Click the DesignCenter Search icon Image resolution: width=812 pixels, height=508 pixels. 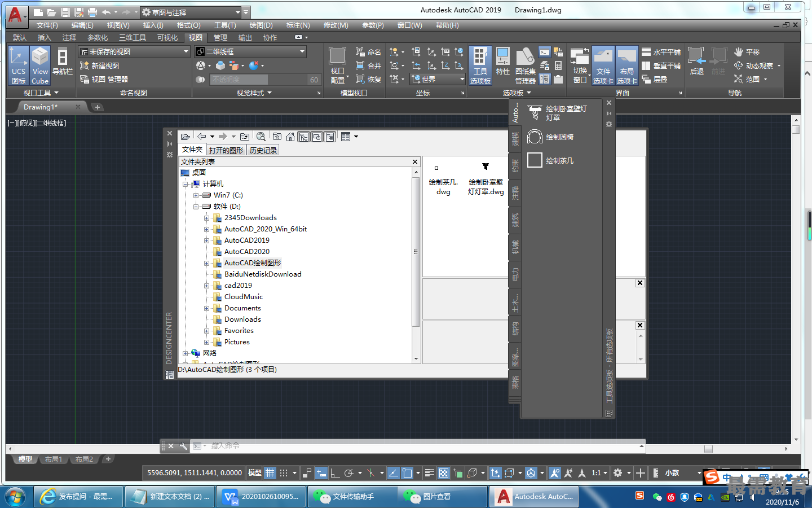(261, 137)
